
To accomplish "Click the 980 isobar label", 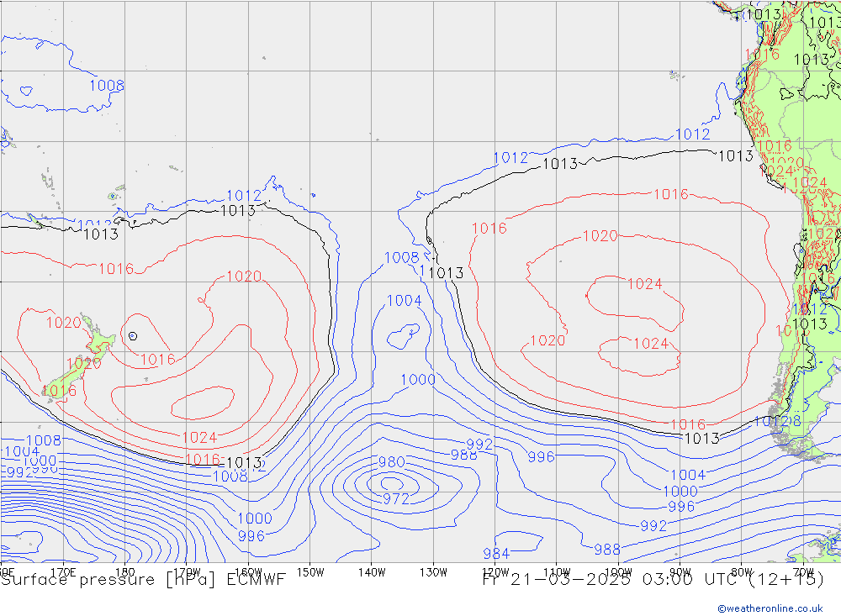I will 392,462.
